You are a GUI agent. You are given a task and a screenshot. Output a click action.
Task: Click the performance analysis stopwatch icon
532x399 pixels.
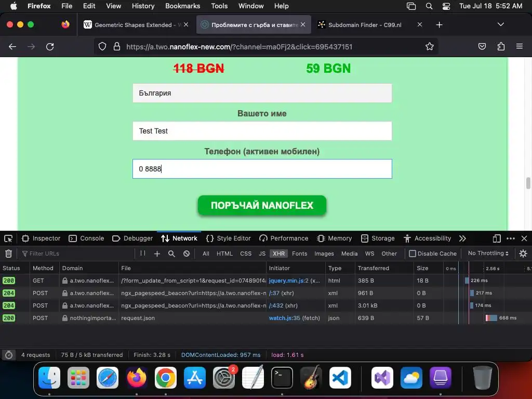point(9,355)
